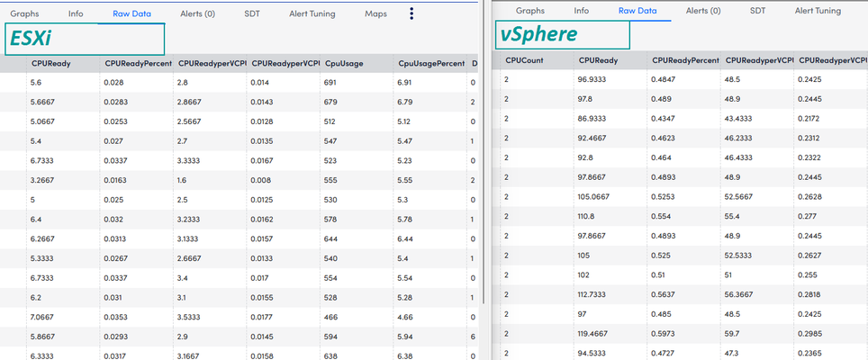Image resolution: width=868 pixels, height=360 pixels.
Task: Select vSphere value 0.2985
Action: pyautogui.click(x=809, y=334)
